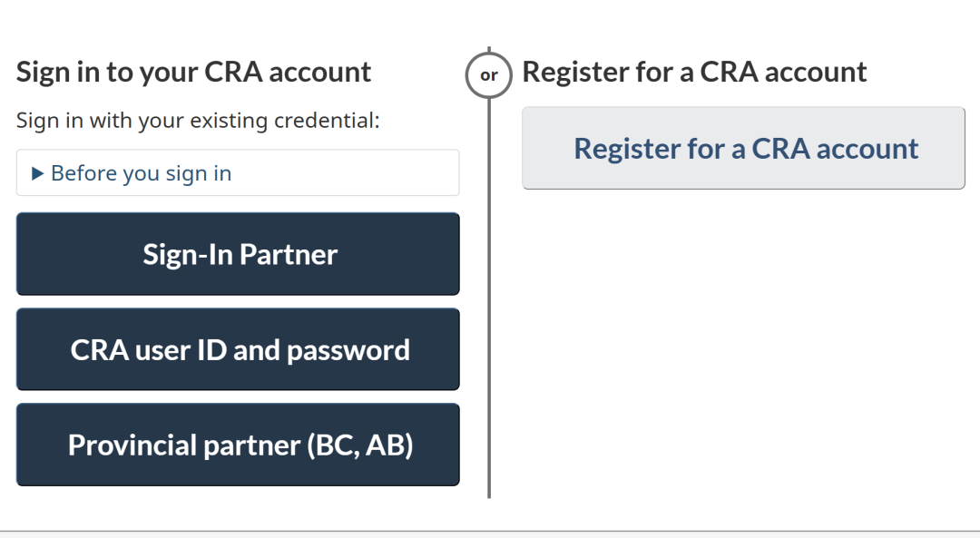Click the 'Register for a CRA account' heading
Viewport: 980px width, 538px height.
[694, 72]
